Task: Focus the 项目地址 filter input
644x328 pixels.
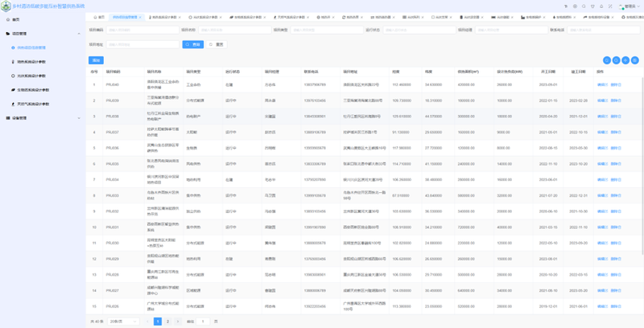Action: click(x=142, y=44)
